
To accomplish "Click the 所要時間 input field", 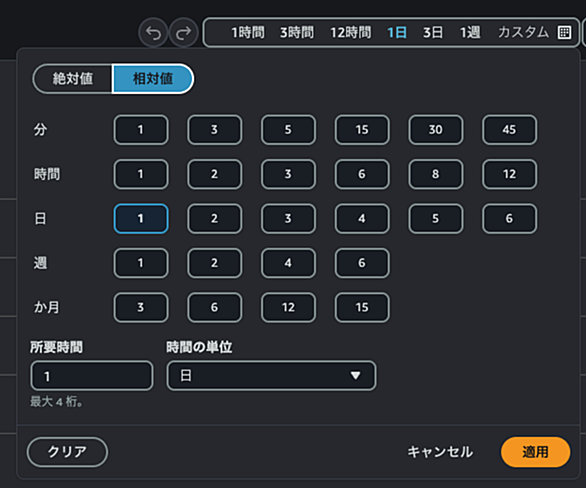I will (x=92, y=376).
